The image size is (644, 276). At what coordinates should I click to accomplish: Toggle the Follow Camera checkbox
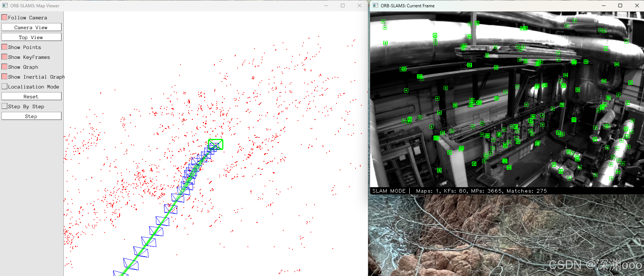[x=4, y=17]
